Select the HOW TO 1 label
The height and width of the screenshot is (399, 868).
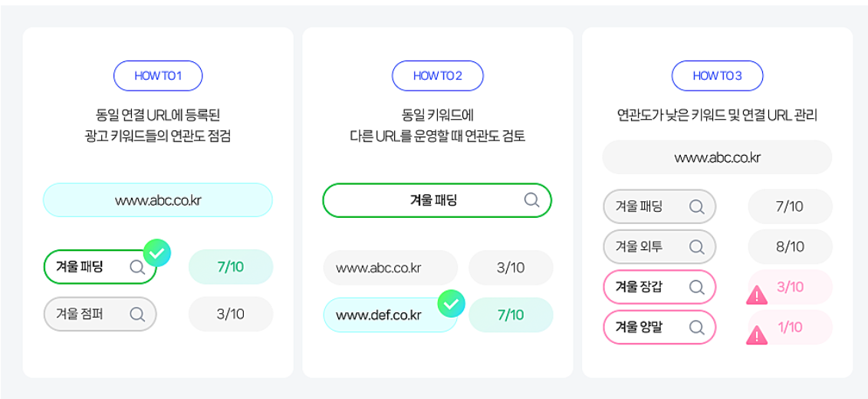click(158, 76)
